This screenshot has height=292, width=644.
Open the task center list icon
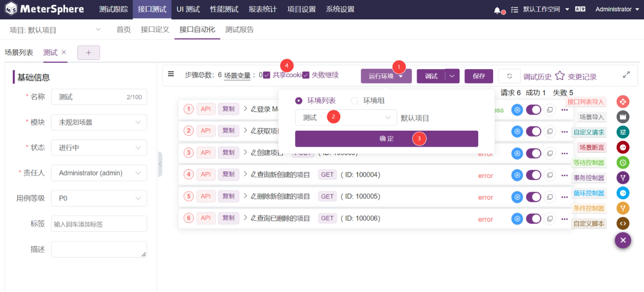515,10
